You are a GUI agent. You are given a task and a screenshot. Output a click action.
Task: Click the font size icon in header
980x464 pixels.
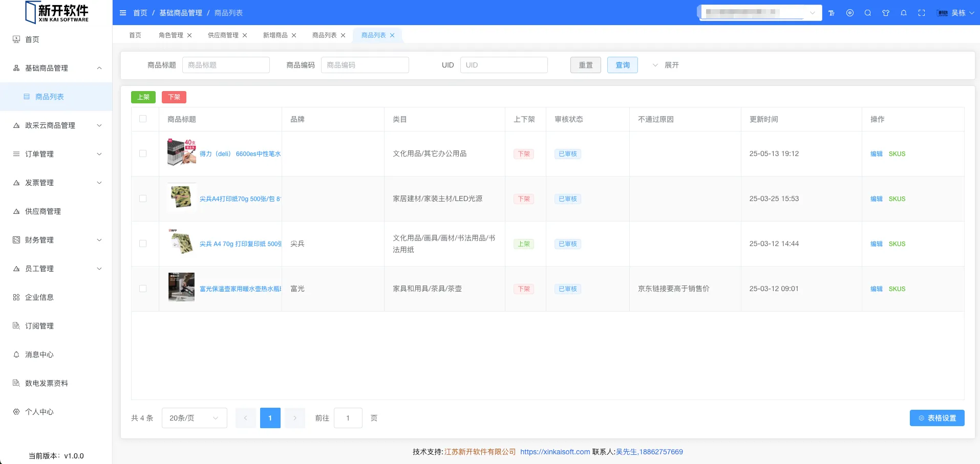coord(832,13)
